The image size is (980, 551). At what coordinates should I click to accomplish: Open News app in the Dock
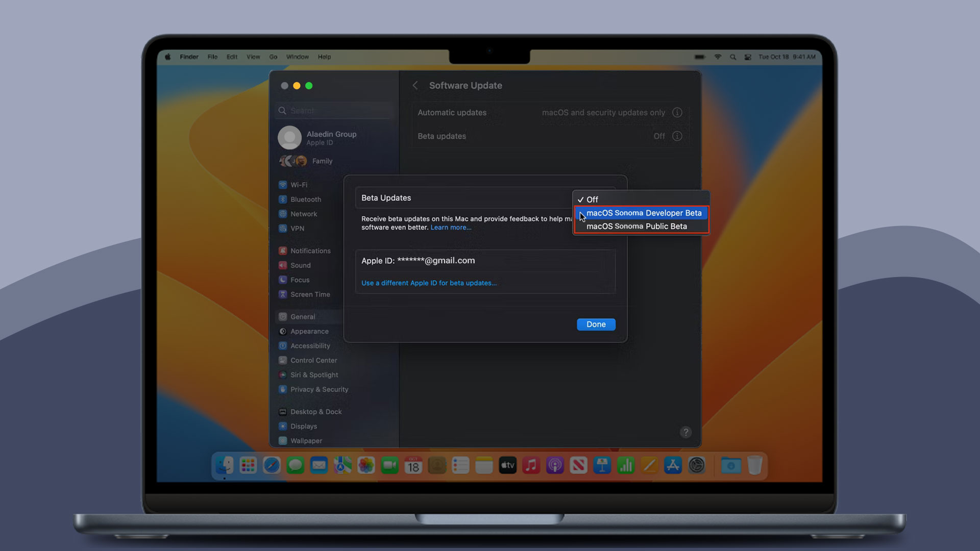click(578, 465)
